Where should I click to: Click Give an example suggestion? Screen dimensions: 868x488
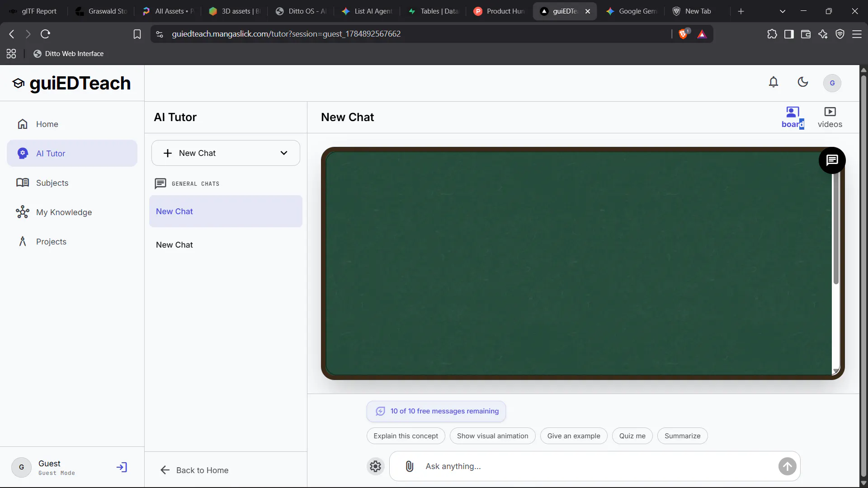click(574, 436)
